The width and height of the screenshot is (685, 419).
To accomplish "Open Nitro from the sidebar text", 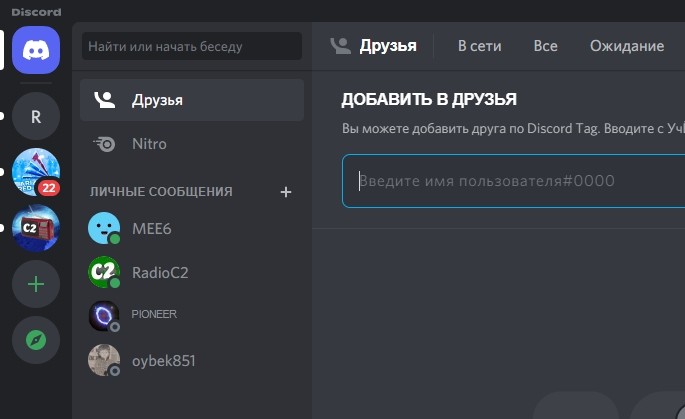I will click(x=149, y=144).
